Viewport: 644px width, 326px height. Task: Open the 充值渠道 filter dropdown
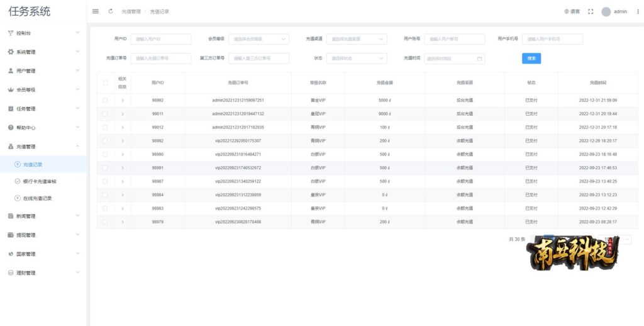357,39
